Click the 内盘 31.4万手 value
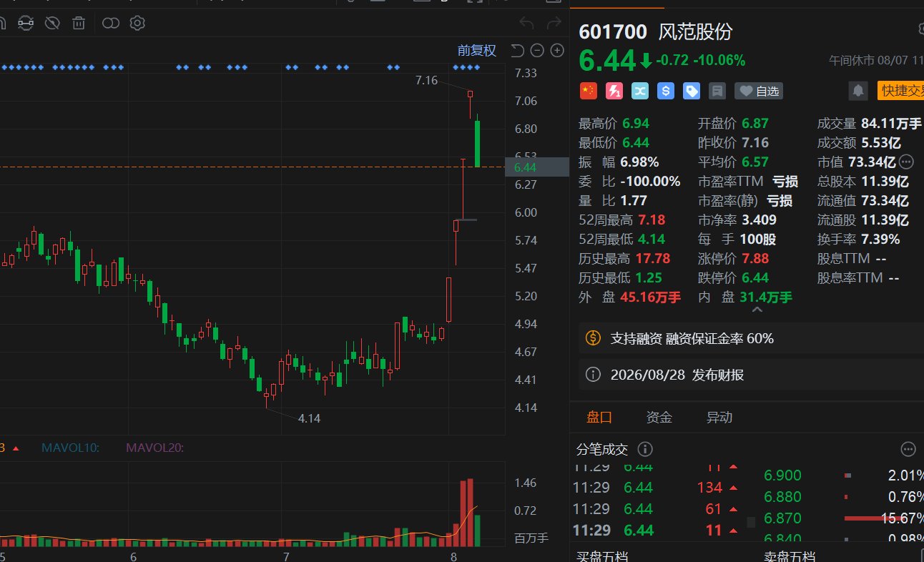 tap(766, 297)
